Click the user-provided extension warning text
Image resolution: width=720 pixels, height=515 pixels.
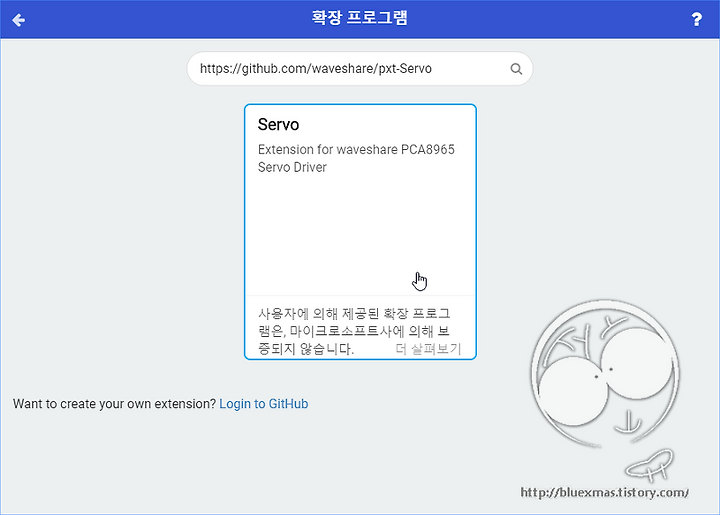pos(354,331)
